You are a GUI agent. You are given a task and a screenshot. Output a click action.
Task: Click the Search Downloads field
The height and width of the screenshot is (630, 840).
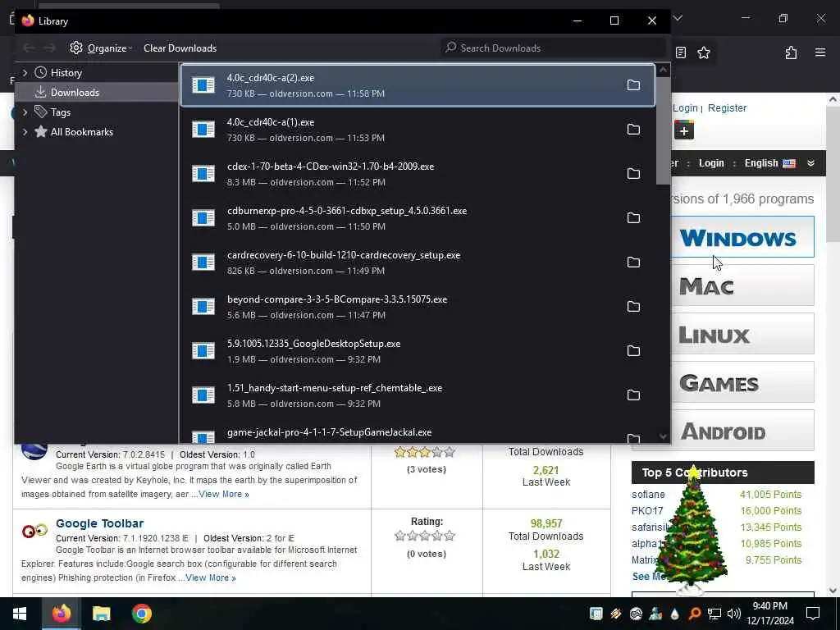click(x=554, y=48)
